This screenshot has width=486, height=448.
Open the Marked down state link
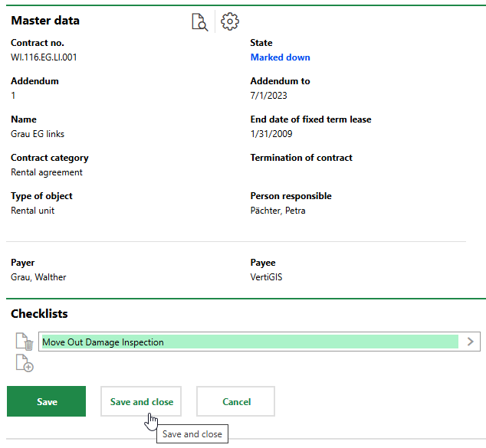[281, 57]
